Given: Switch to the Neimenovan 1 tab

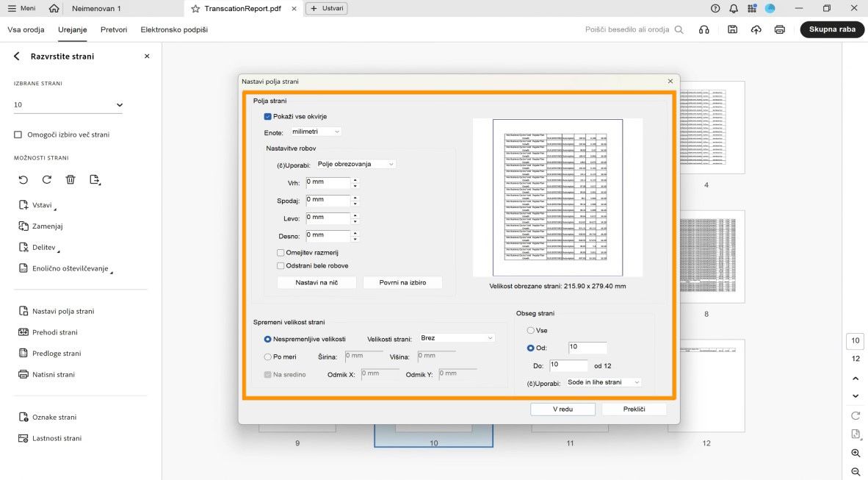Looking at the screenshot, I should (x=96, y=8).
